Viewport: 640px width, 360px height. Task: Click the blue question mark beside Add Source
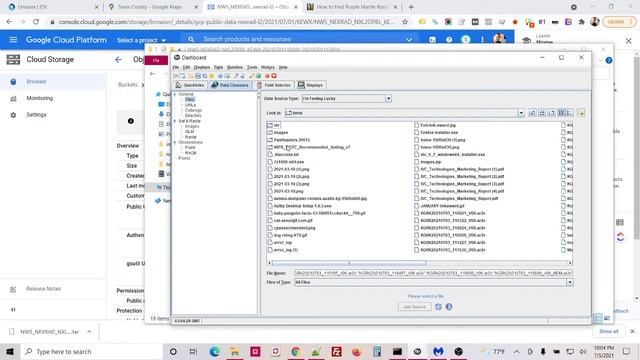pyautogui.click(x=449, y=307)
